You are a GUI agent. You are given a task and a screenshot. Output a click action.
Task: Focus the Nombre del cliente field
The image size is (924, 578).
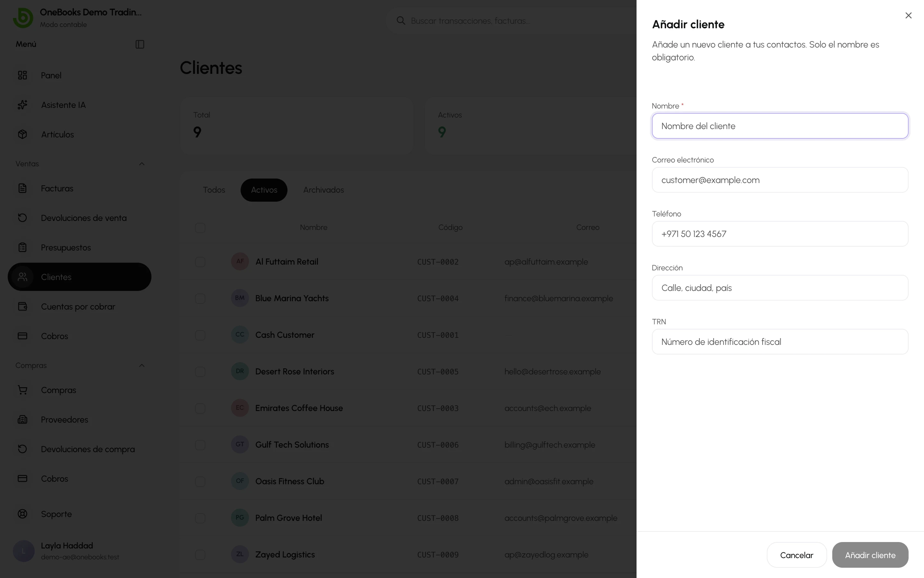click(780, 126)
